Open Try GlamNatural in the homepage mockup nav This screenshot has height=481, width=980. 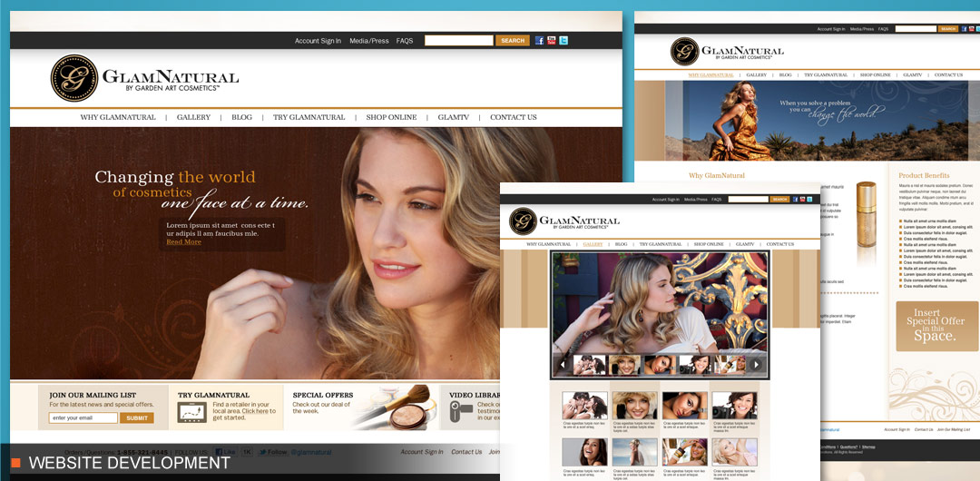coord(309,118)
